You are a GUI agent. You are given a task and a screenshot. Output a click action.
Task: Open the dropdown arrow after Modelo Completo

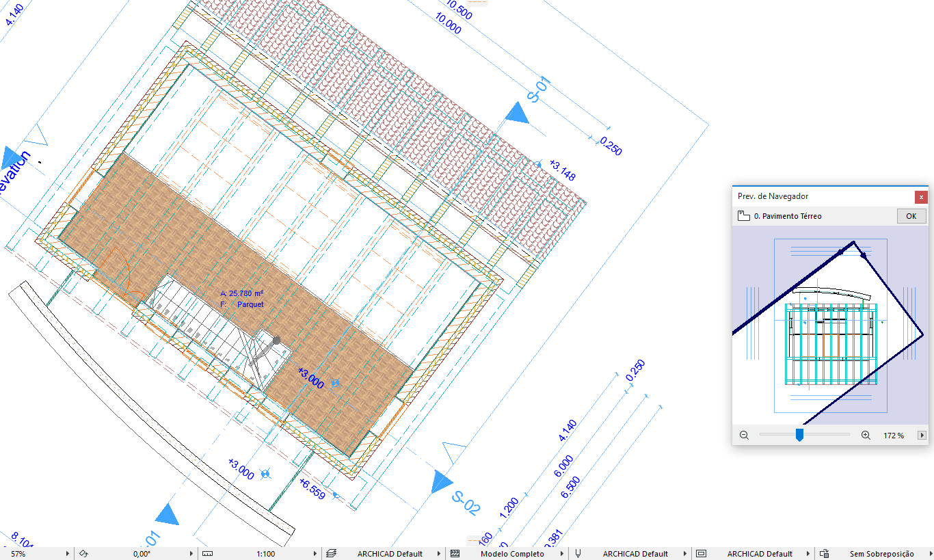click(x=561, y=554)
